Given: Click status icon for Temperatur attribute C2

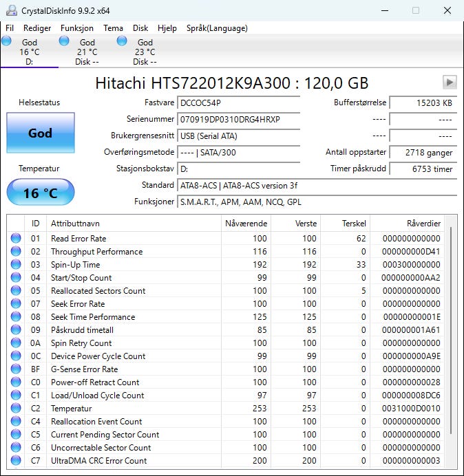Looking at the screenshot, I should (16, 408).
